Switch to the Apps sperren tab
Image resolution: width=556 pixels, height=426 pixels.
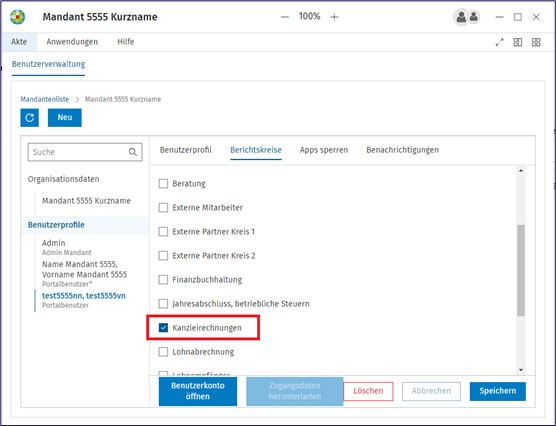click(x=324, y=150)
